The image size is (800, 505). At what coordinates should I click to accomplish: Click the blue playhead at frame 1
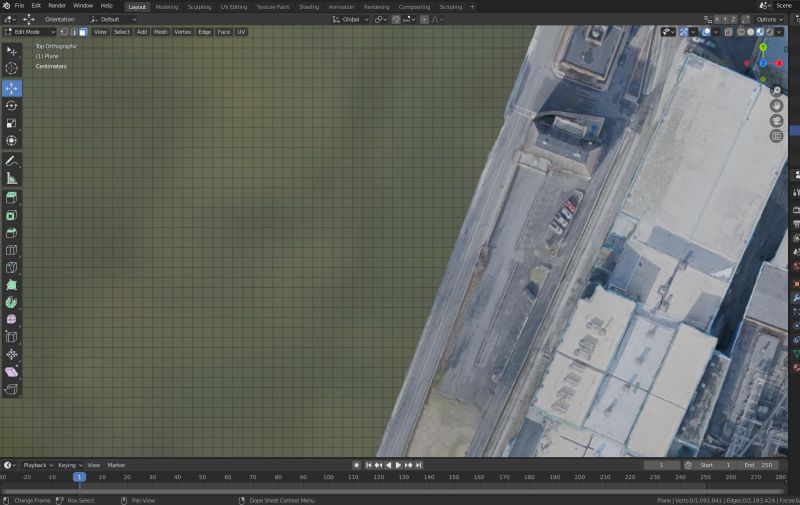pos(79,477)
